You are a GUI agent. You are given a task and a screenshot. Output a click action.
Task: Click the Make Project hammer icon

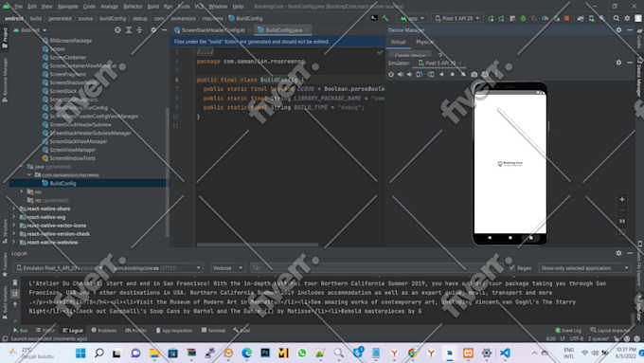point(385,18)
